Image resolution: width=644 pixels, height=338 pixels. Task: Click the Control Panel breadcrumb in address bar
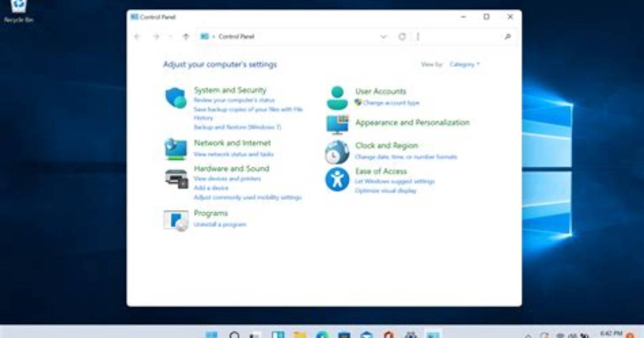point(236,37)
